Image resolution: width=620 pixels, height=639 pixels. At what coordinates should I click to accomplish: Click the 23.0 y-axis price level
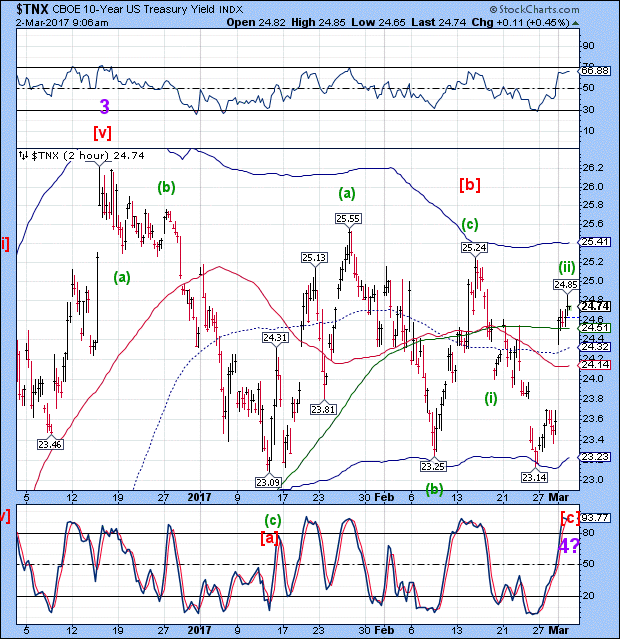point(592,479)
